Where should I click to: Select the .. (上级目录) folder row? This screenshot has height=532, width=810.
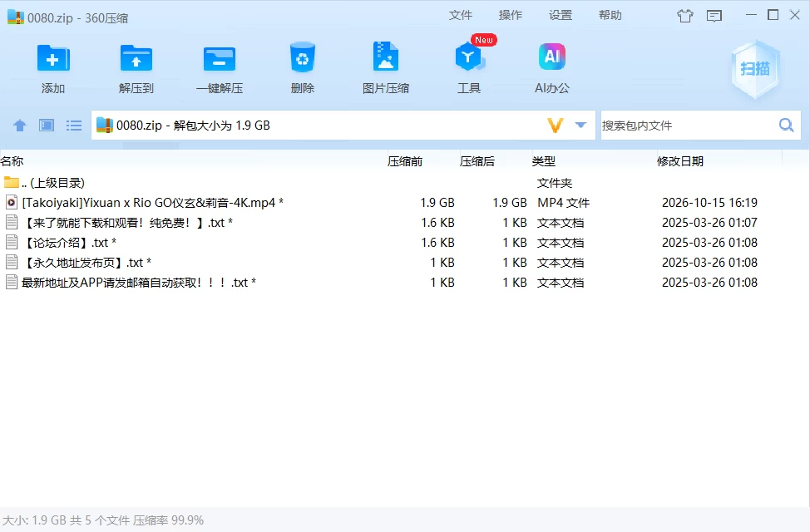391,182
